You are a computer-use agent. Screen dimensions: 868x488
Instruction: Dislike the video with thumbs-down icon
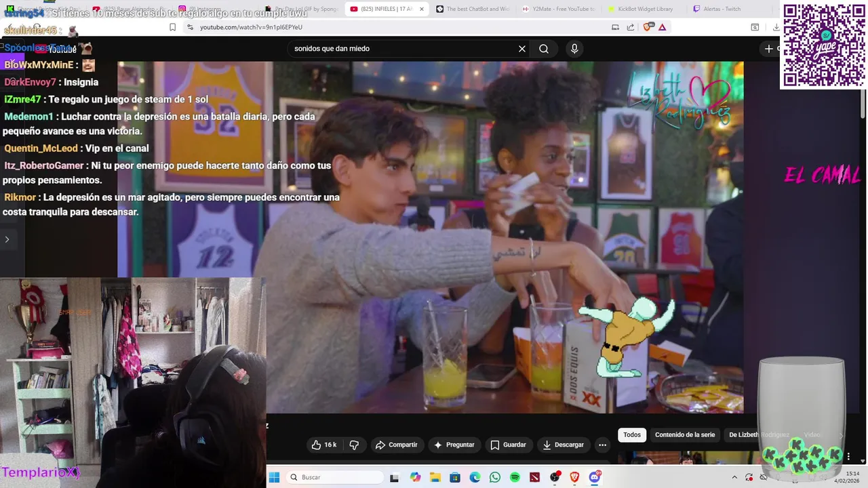click(x=354, y=445)
